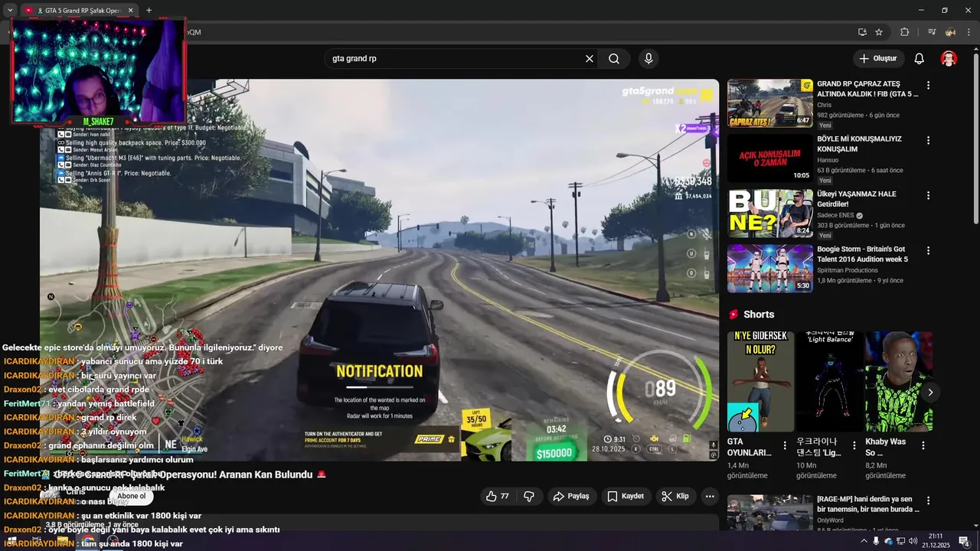The width and height of the screenshot is (980, 551).
Task: Open GRAND RP ÇAPRAZ ATEŞ thumbnail
Action: click(x=769, y=103)
